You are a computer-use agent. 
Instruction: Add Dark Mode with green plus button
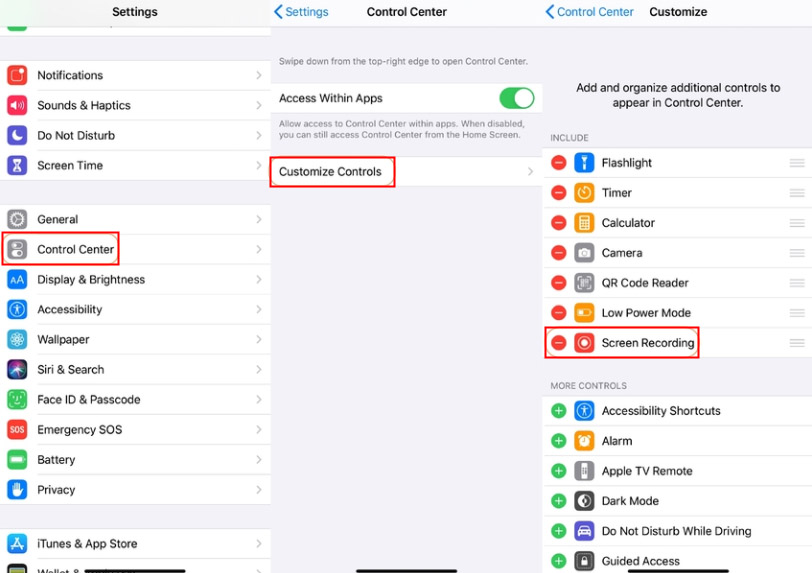tap(558, 501)
